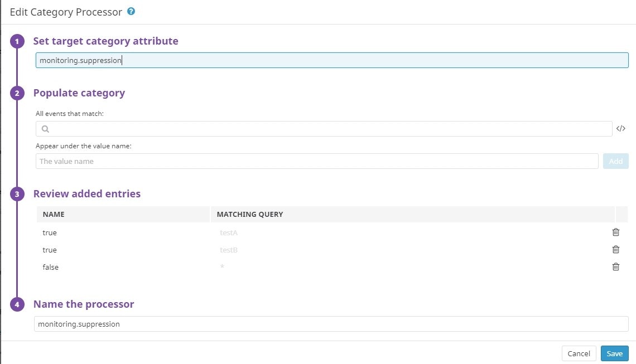
Task: Click the Cancel button
Action: pos(579,353)
